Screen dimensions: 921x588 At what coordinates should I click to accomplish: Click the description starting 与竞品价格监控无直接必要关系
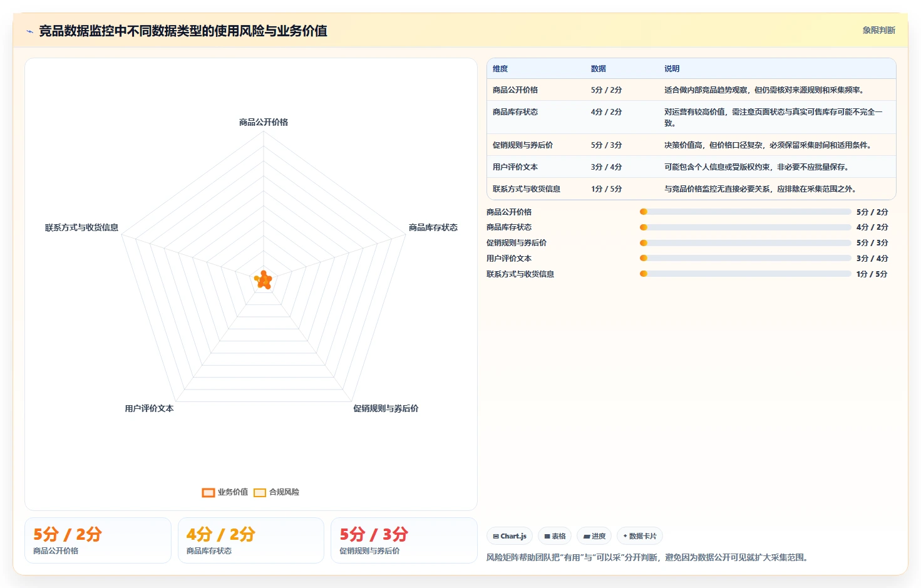click(761, 189)
